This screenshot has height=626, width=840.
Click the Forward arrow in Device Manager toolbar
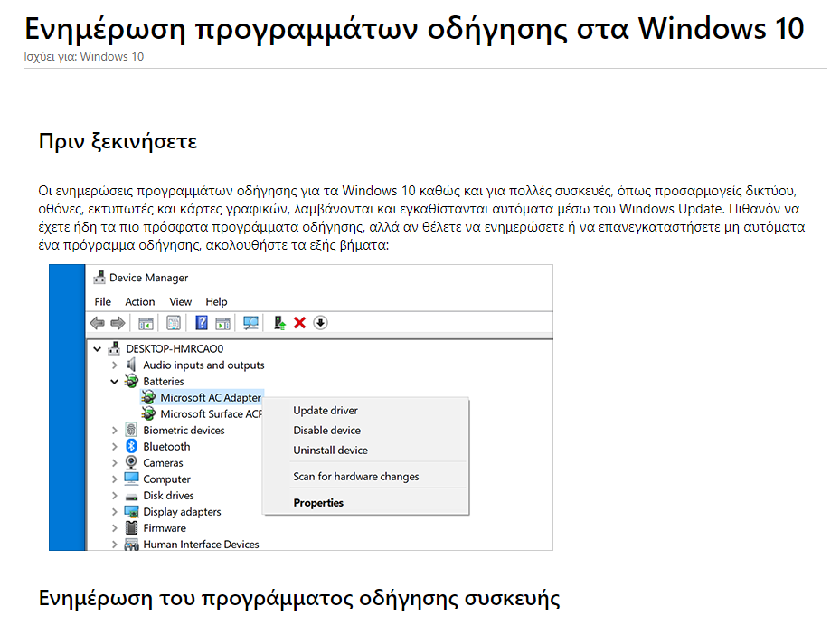pyautogui.click(x=118, y=323)
